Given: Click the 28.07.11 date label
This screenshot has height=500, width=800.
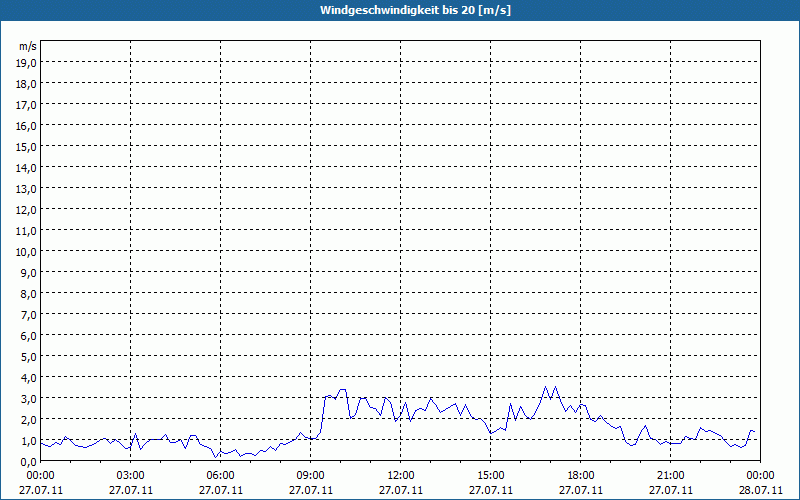Looking at the screenshot, I should point(760,490).
